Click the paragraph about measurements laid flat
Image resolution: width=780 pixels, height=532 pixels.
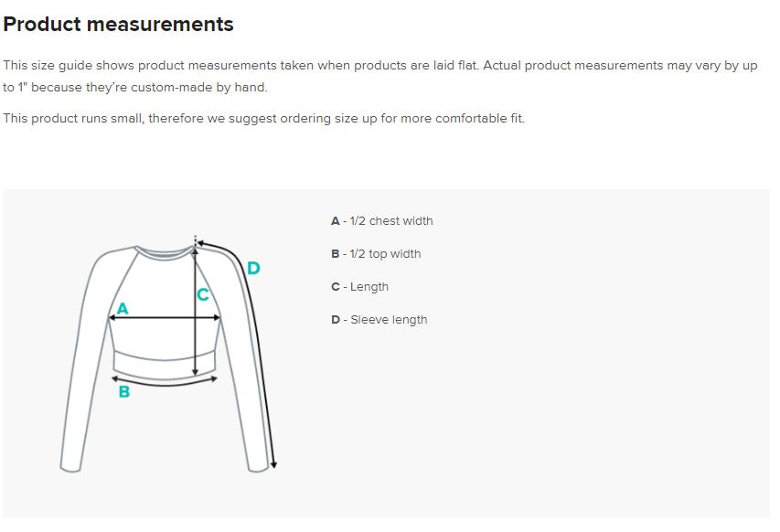[379, 77]
